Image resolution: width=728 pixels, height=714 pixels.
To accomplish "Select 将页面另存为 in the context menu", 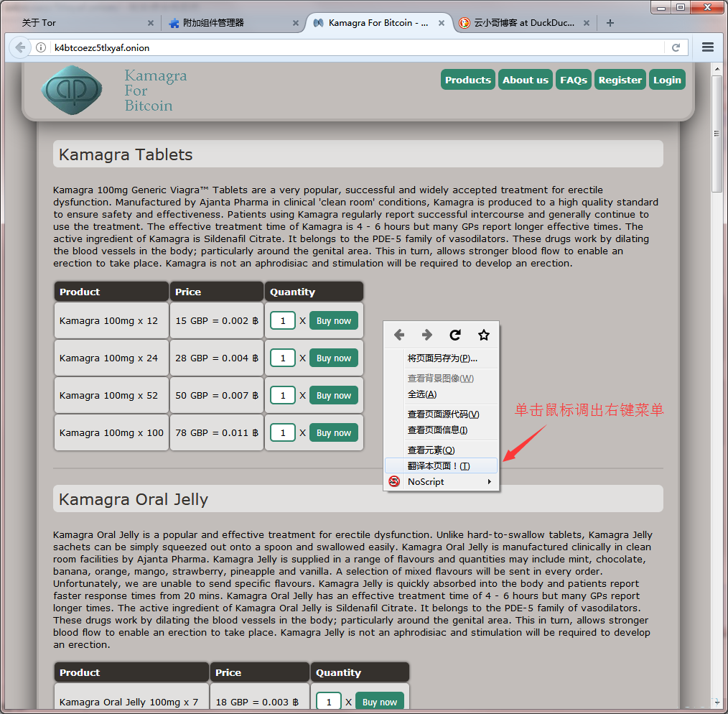I will [441, 358].
